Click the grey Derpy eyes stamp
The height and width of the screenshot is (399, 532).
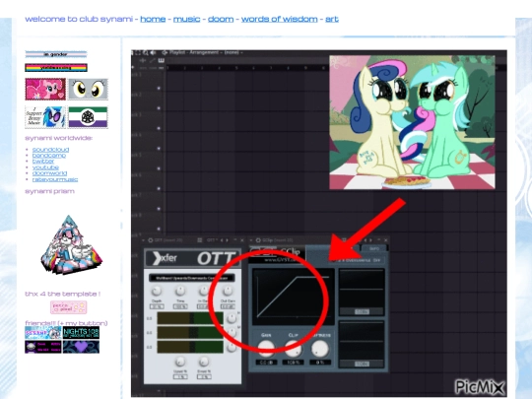click(x=89, y=89)
